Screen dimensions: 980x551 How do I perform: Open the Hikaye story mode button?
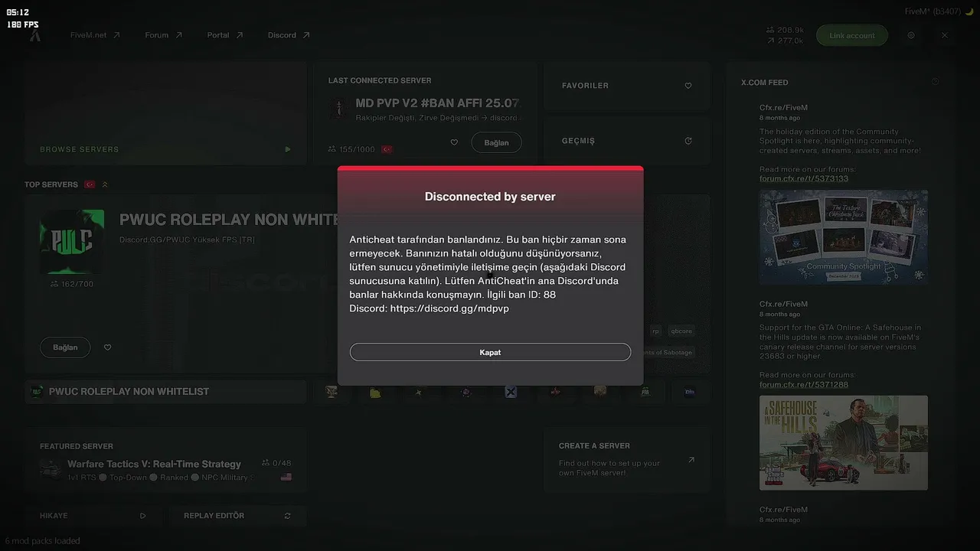click(x=93, y=516)
